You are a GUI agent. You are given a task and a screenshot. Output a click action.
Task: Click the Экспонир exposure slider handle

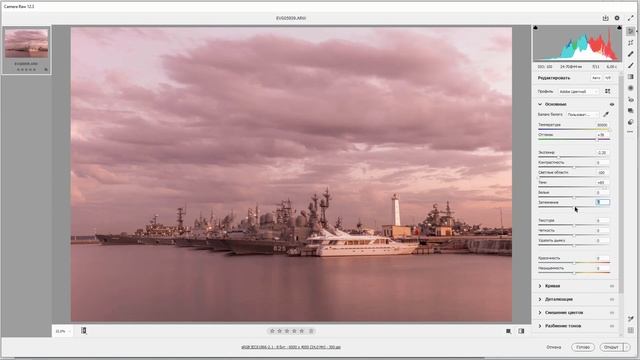559,157
